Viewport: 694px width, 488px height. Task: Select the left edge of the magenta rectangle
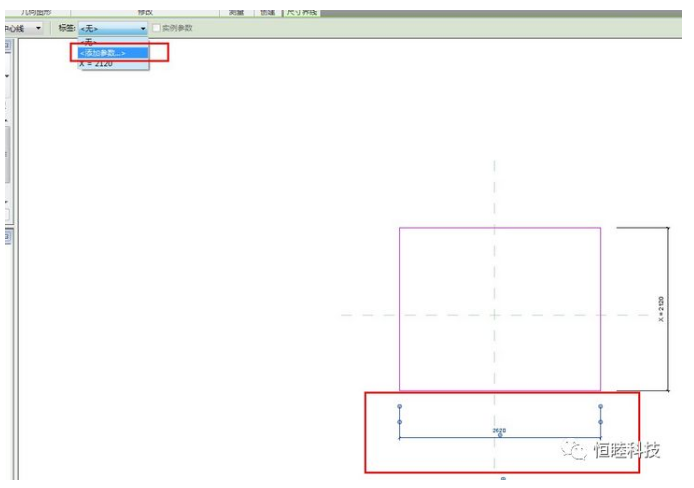click(x=400, y=309)
